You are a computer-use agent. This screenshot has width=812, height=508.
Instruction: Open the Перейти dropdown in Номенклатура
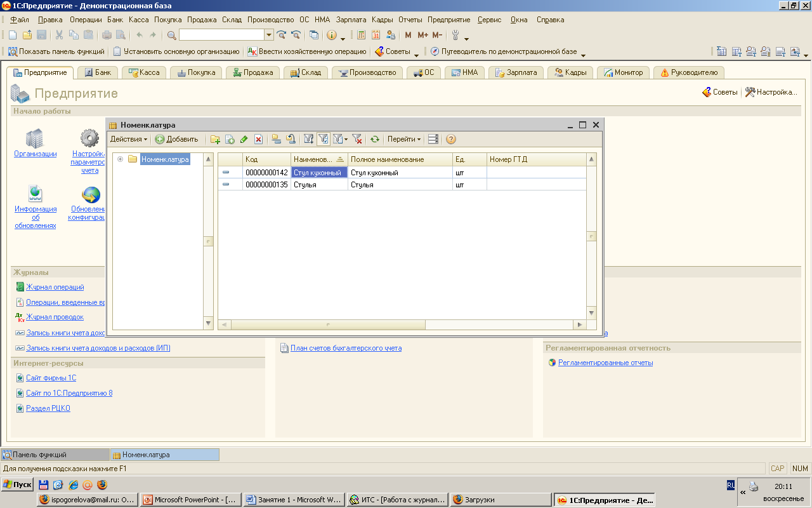point(404,139)
